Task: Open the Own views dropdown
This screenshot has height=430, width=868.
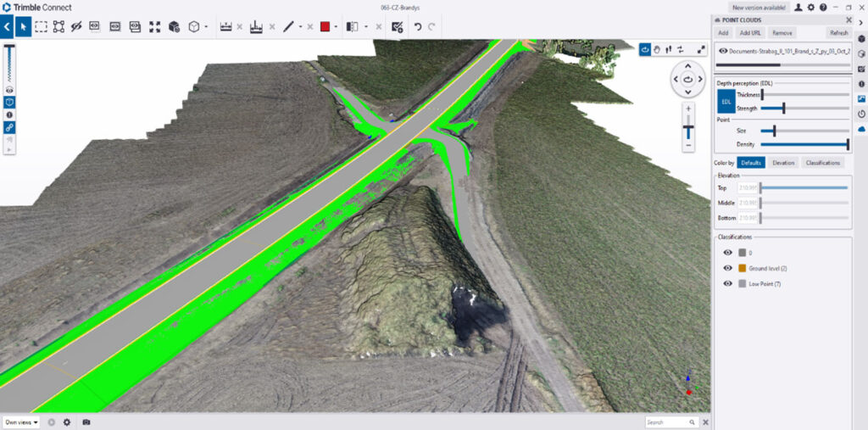Action: click(x=21, y=422)
